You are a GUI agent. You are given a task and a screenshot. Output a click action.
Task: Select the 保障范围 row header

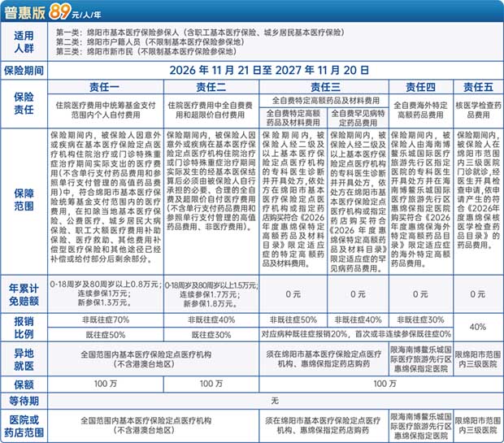pos(24,200)
